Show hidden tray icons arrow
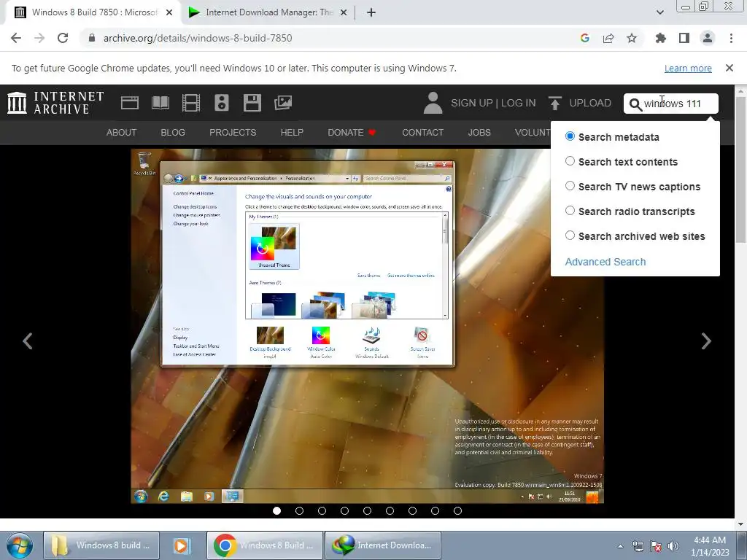747x560 pixels. coord(620,546)
